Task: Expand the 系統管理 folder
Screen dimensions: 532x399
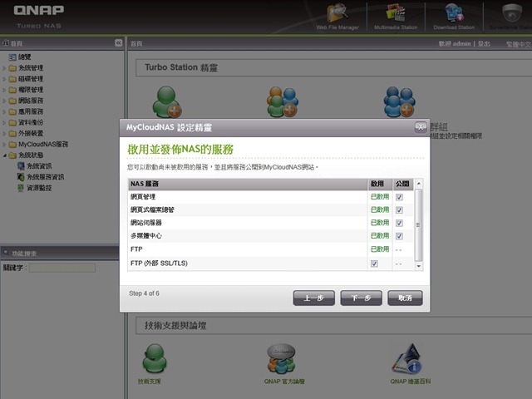Action: [x=4, y=68]
